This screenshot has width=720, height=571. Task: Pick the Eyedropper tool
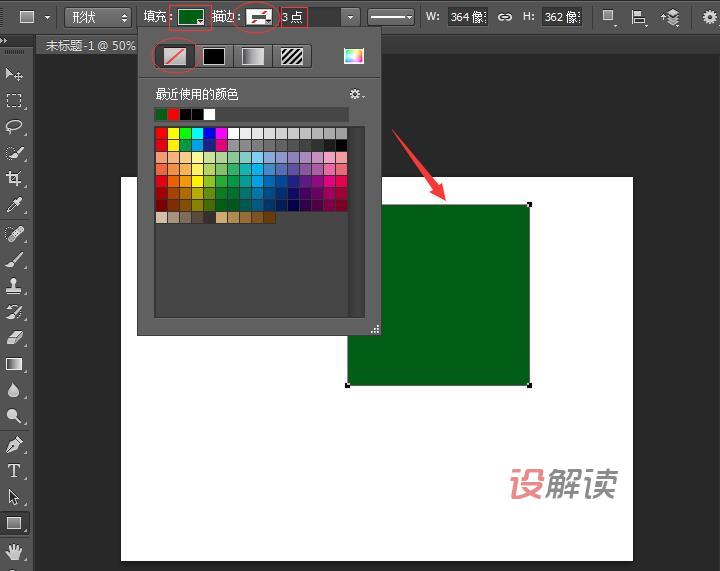14,205
